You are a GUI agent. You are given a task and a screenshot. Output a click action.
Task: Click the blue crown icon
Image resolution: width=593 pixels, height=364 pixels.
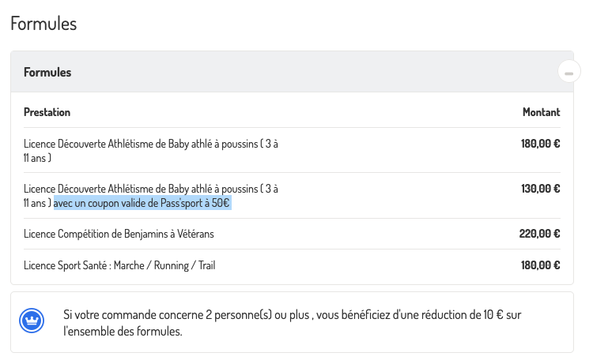point(32,321)
